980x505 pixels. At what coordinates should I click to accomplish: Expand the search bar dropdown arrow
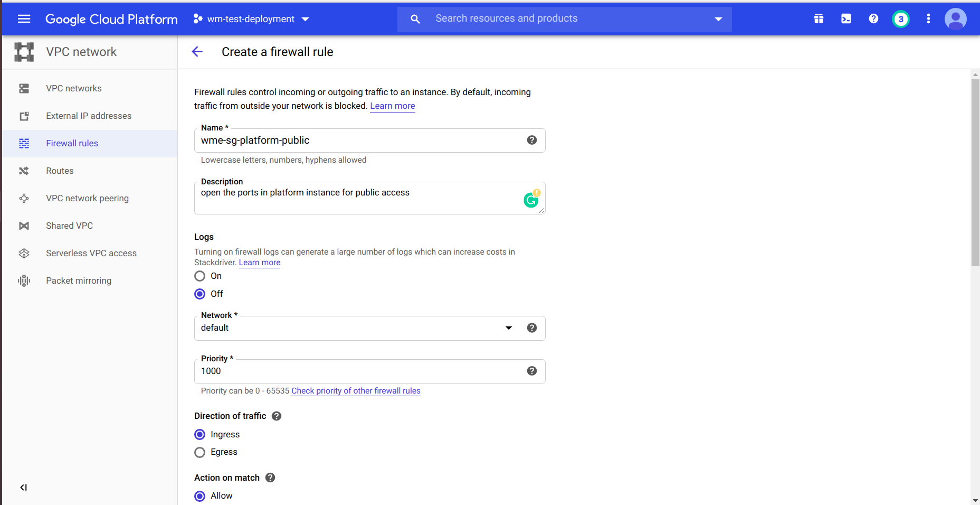pyautogui.click(x=718, y=19)
